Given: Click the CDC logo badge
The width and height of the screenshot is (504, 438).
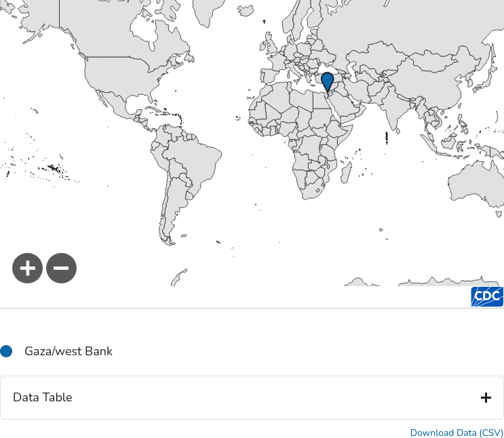Looking at the screenshot, I should point(487,296).
